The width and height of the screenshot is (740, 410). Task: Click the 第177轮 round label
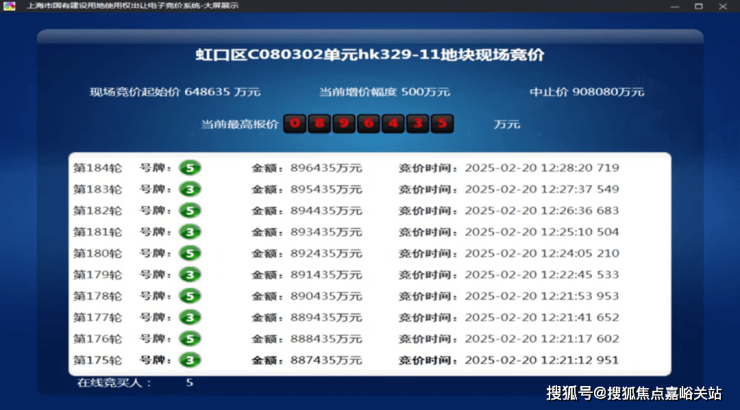(x=97, y=318)
